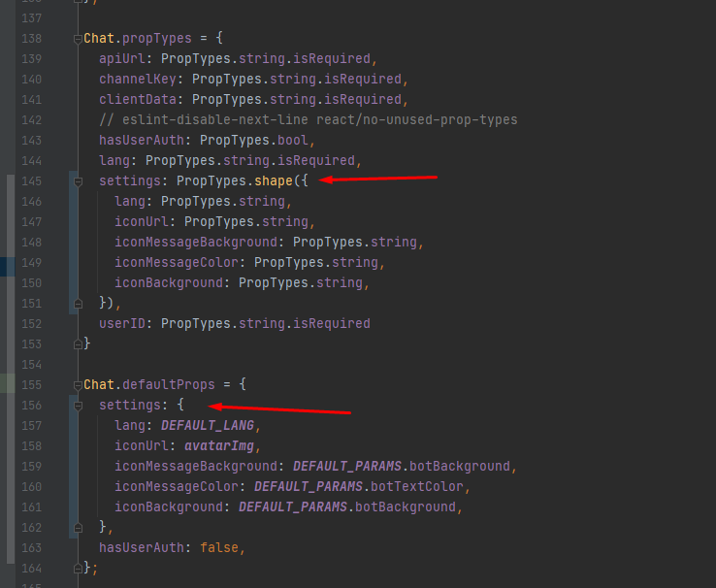Click 'hasUserAuth' on line 143
The image size is (716, 588).
pos(142,140)
